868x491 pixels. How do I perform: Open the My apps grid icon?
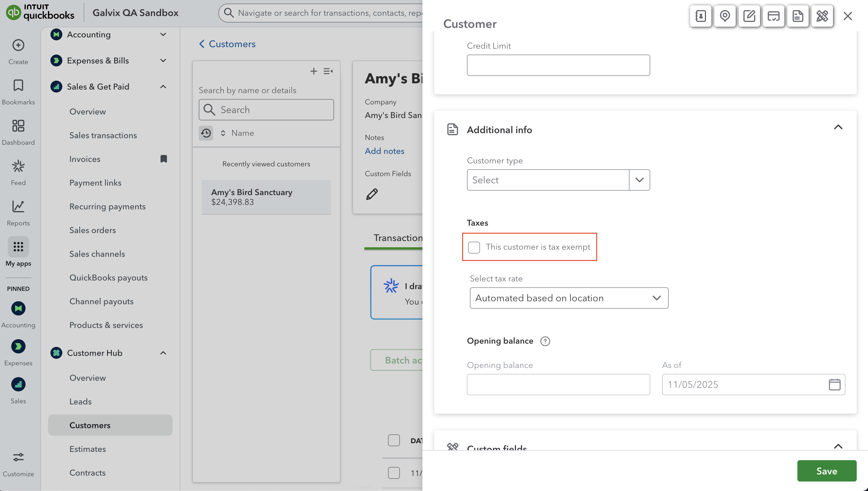click(18, 247)
